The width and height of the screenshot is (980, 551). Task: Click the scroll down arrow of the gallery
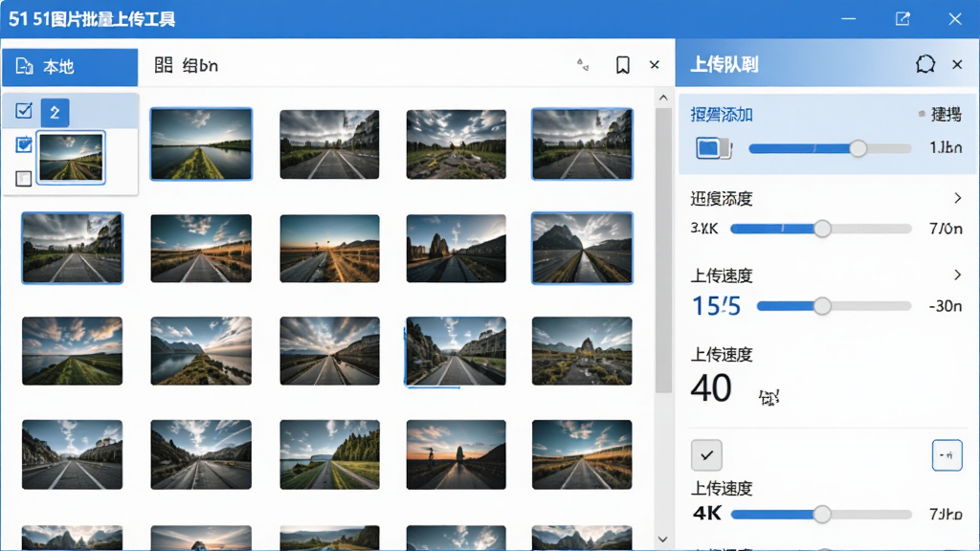(x=663, y=540)
